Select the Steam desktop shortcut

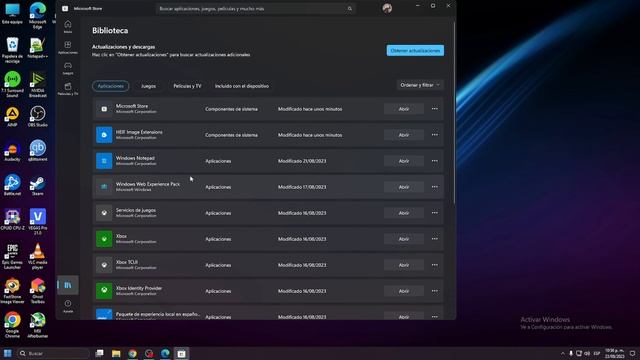point(38,186)
